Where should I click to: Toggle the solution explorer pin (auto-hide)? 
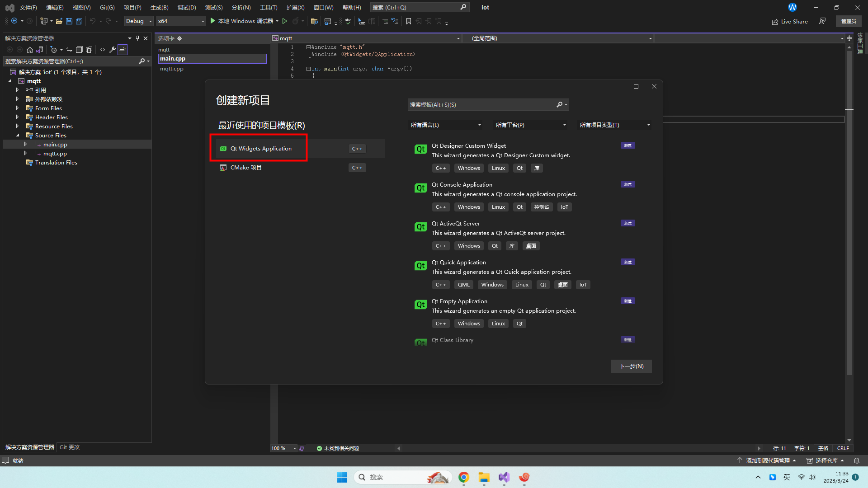[x=137, y=38]
